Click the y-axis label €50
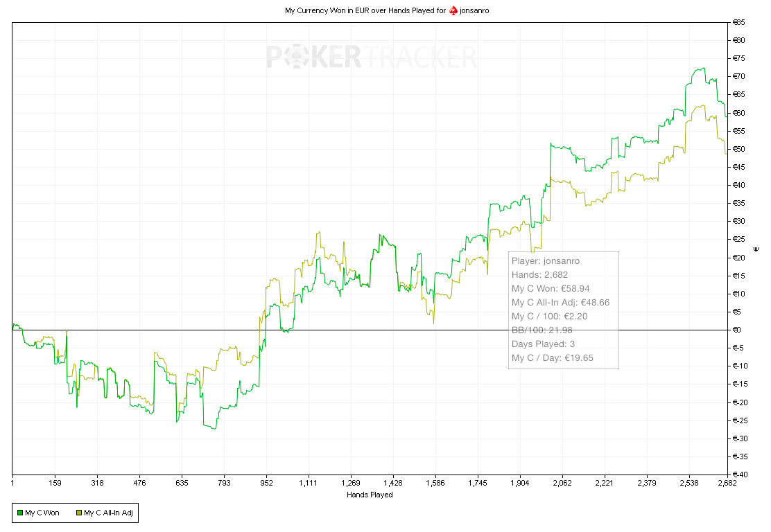Image resolution: width=771 pixels, height=532 pixels. [739, 149]
